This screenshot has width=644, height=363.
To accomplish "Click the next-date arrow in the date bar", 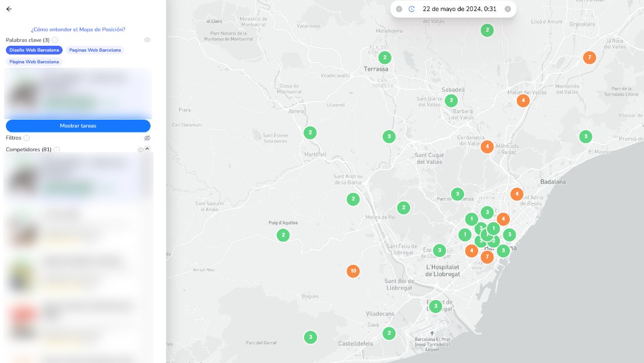I will point(506,9).
